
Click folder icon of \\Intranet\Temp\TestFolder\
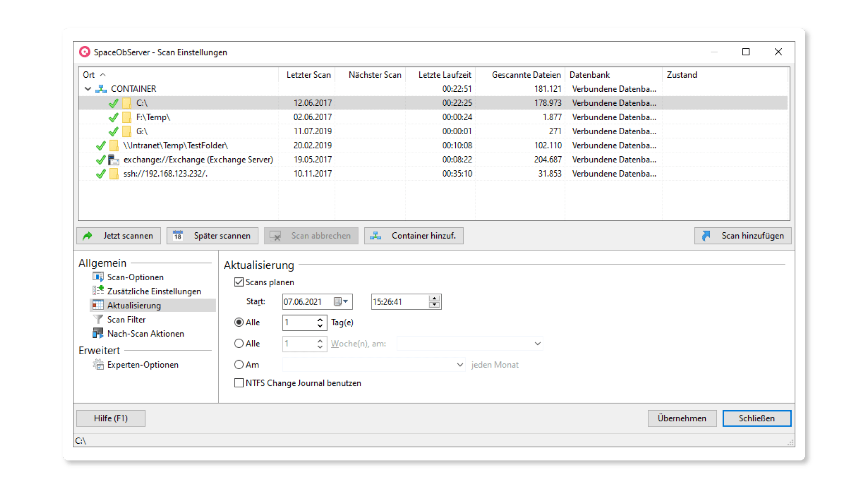tap(114, 145)
